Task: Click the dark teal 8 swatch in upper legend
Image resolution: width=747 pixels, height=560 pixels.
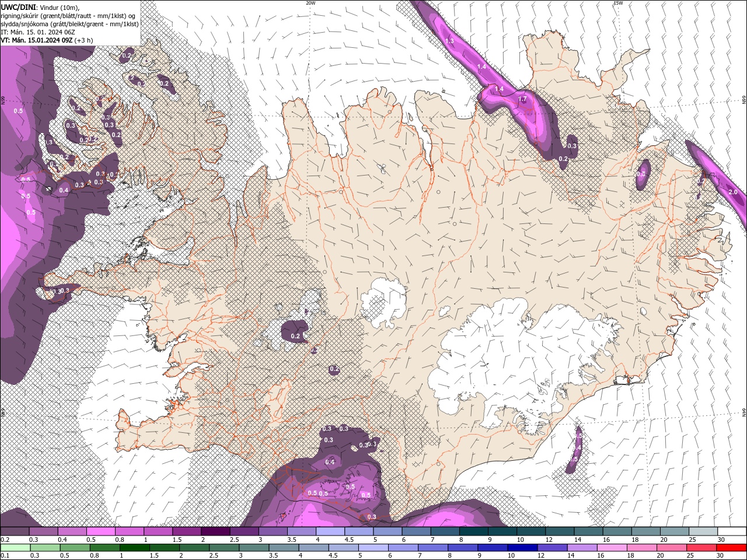Action: click(x=474, y=531)
